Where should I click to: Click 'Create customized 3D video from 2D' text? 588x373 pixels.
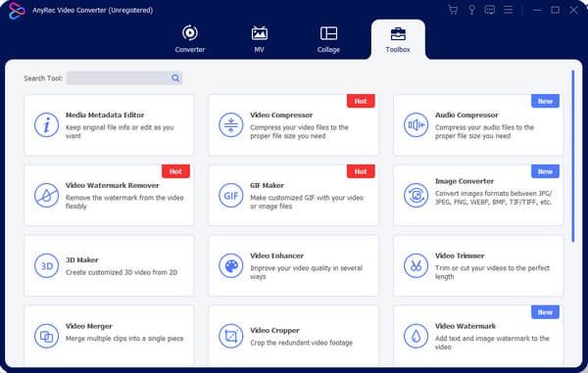pos(122,272)
